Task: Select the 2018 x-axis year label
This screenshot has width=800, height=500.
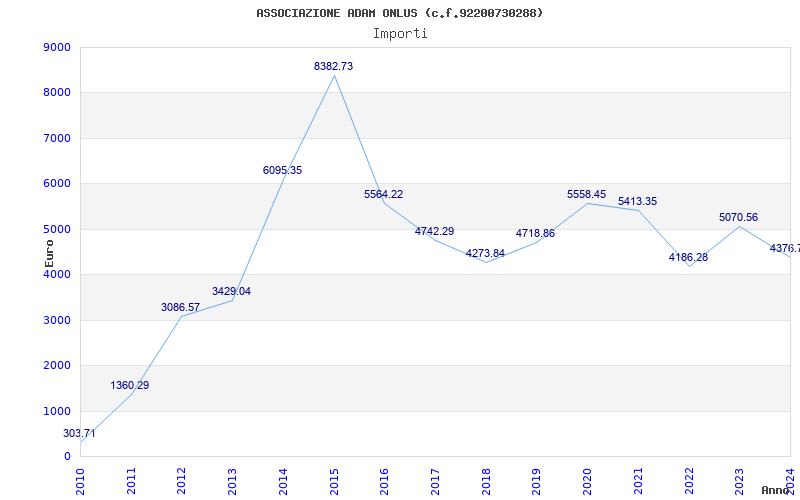Action: pyautogui.click(x=486, y=481)
